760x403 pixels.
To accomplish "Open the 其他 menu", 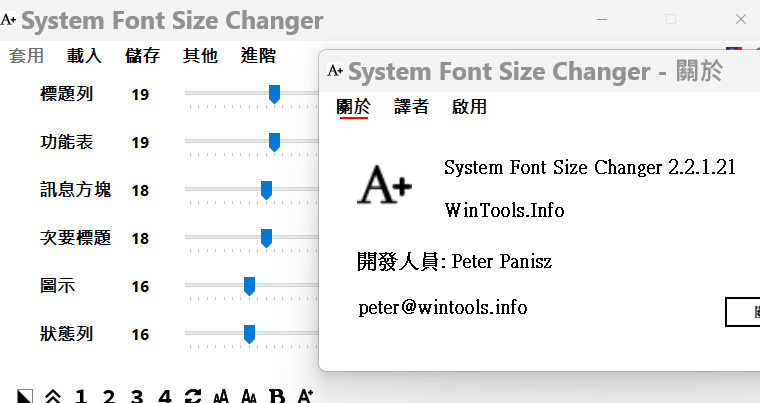I will (x=200, y=55).
